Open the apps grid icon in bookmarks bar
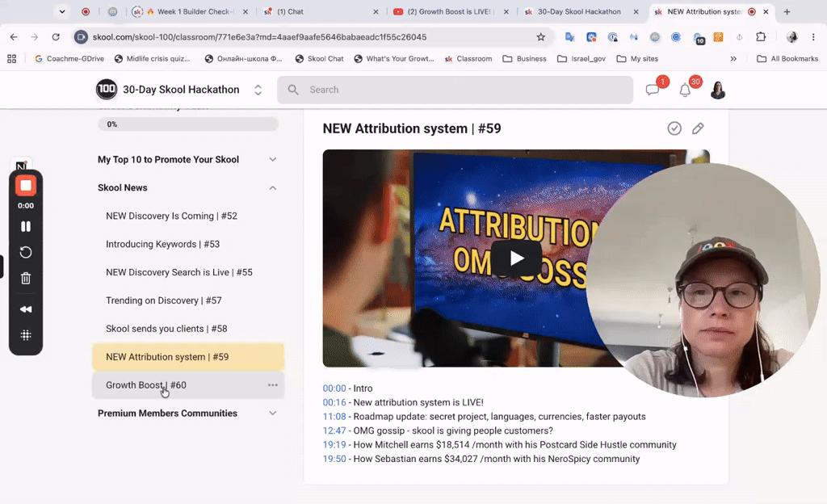 coord(11,58)
